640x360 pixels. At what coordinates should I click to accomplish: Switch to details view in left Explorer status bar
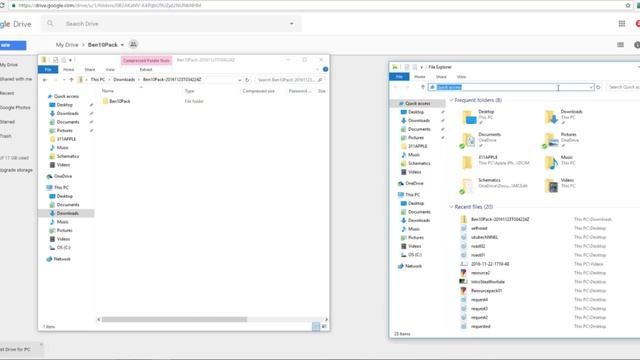(316, 326)
